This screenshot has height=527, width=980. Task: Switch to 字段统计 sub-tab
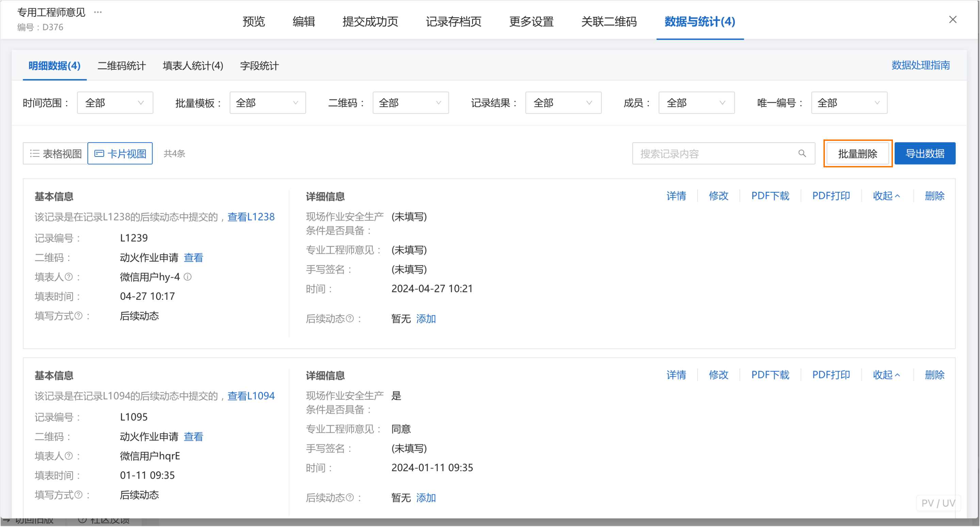[259, 66]
